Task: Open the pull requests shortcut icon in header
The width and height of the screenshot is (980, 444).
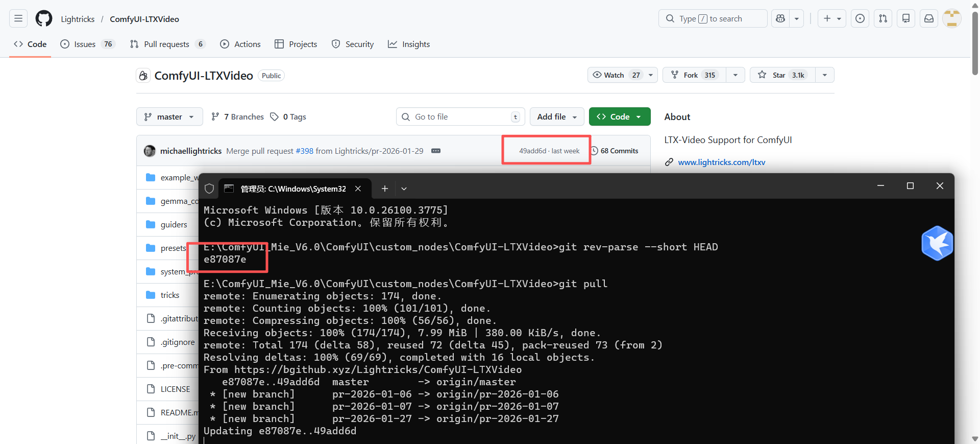Action: pos(883,19)
